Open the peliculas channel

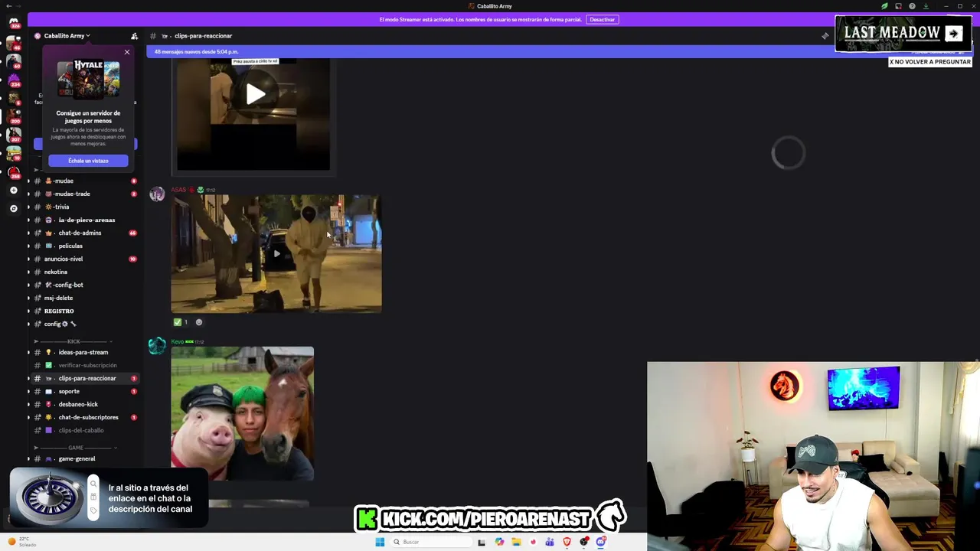coord(84,246)
